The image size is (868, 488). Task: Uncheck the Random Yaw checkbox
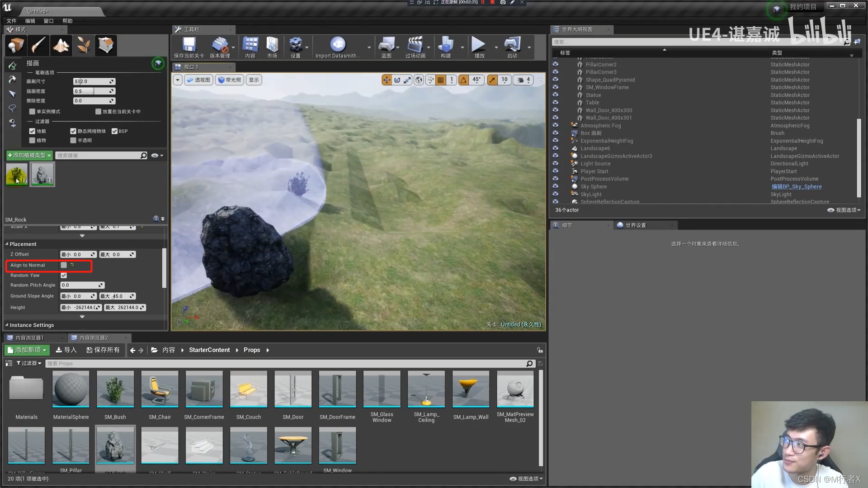(64, 275)
